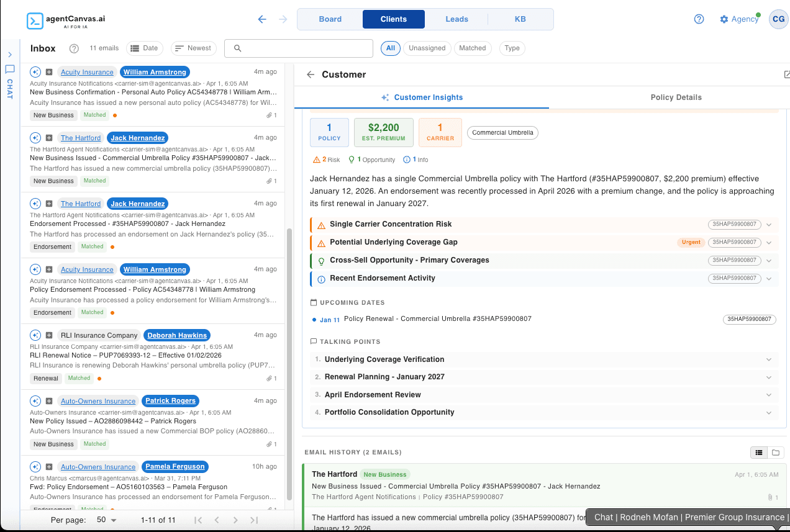This screenshot has width=790, height=532.
Task: Expand Underlying Coverage Verification talking point
Action: tap(543, 359)
